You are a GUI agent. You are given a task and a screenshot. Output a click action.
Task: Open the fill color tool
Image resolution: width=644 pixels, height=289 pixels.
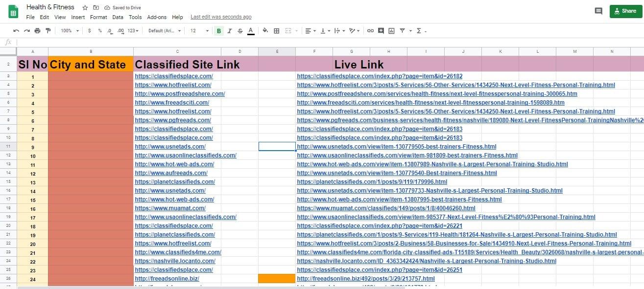click(x=265, y=30)
